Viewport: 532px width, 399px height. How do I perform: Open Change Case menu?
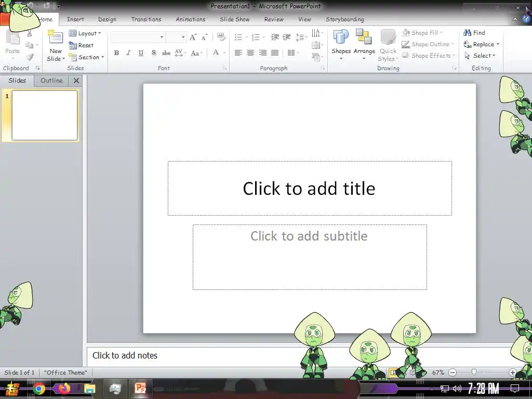tap(196, 53)
